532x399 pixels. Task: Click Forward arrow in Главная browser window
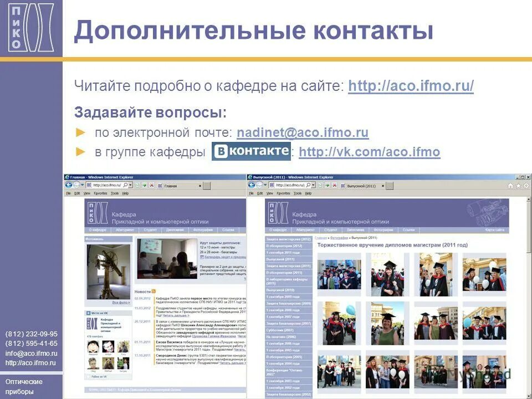[76, 185]
